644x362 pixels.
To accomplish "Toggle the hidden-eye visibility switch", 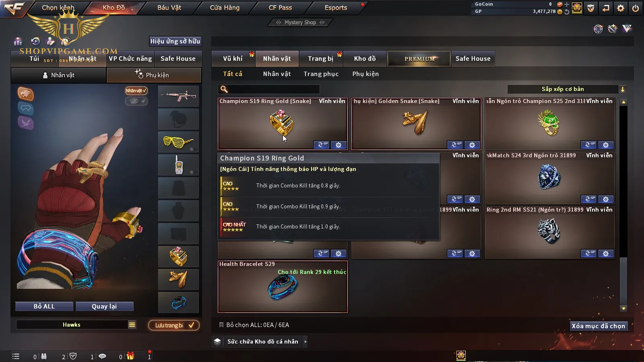I will [x=136, y=101].
